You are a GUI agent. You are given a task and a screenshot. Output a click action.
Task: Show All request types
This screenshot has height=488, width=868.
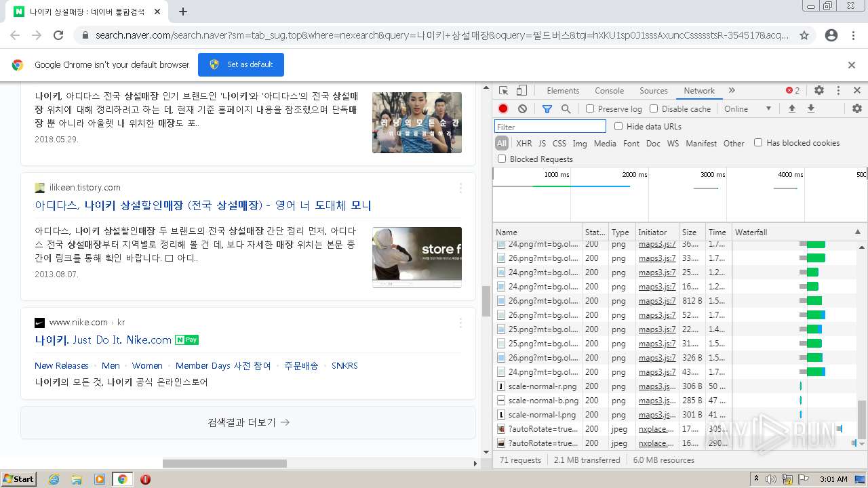point(502,143)
